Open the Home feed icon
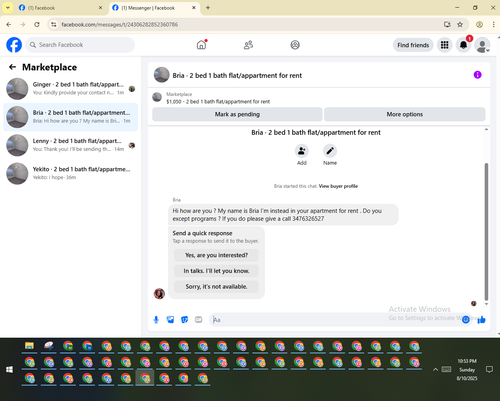Screen dimensions: 500x401 [201, 45]
